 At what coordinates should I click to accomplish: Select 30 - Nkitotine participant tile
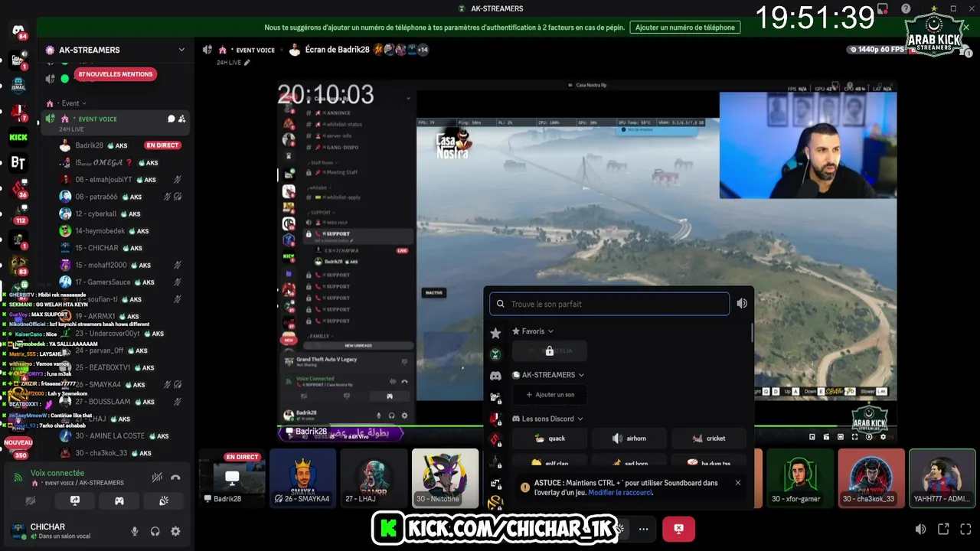tap(445, 478)
